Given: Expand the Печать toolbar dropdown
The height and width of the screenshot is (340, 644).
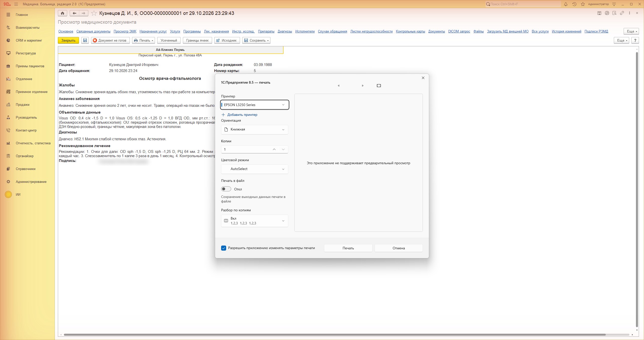Looking at the screenshot, I should tap(143, 40).
